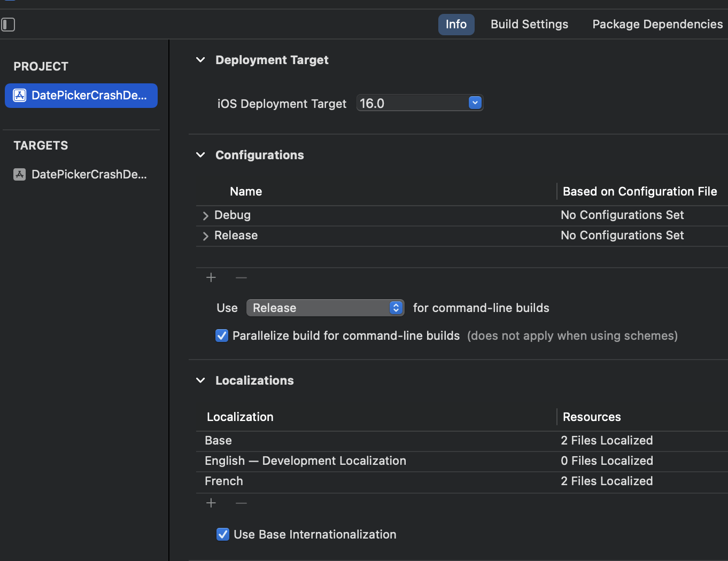Collapse the Localizations section
Viewport: 728px width, 561px height.
tap(201, 380)
